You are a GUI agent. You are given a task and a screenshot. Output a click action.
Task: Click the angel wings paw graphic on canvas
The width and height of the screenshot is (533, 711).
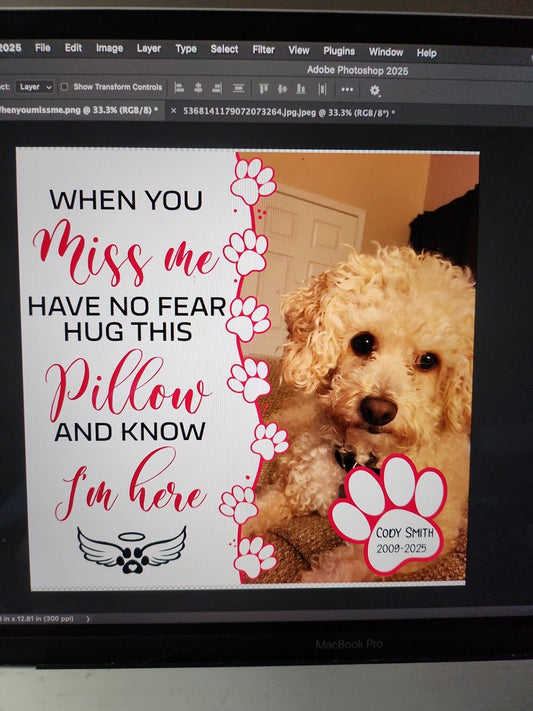[x=132, y=550]
